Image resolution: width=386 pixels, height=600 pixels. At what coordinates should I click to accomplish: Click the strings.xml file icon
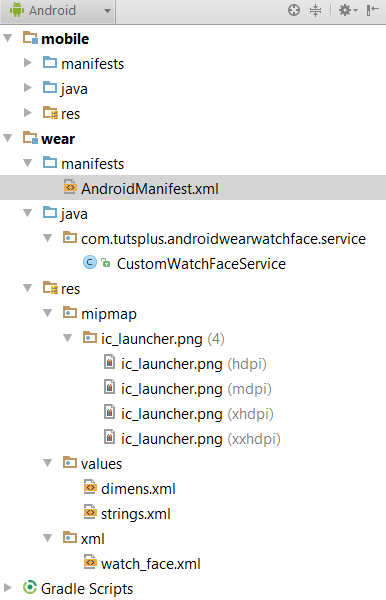90,513
